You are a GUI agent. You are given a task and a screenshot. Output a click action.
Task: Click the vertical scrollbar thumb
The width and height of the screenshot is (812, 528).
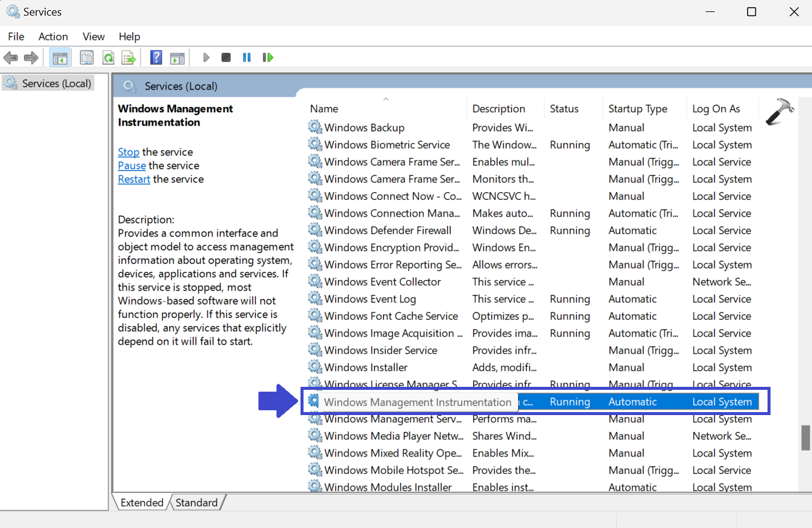click(805, 438)
